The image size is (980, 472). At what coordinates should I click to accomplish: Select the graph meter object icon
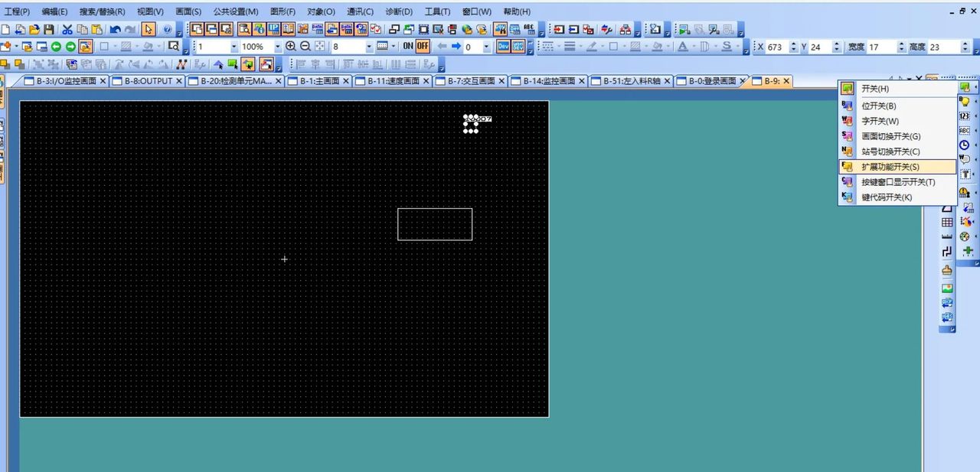(x=965, y=236)
